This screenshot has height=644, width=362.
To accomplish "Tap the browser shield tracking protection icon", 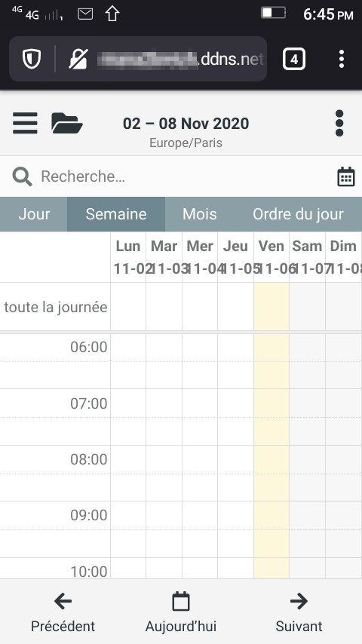I will pos(32,59).
